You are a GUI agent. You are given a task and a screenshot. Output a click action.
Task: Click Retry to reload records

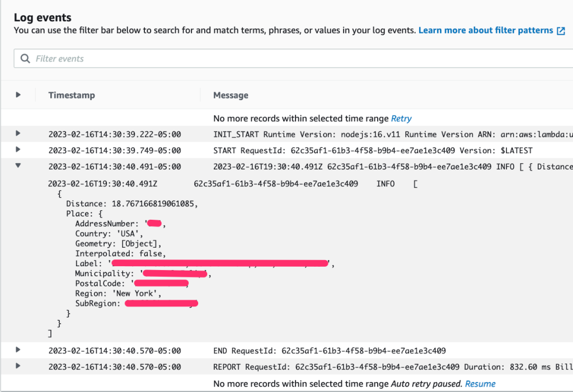401,118
